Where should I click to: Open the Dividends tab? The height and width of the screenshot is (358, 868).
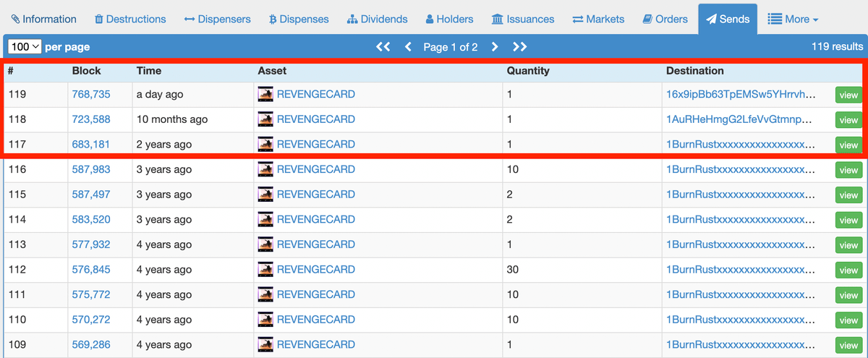coord(377,19)
